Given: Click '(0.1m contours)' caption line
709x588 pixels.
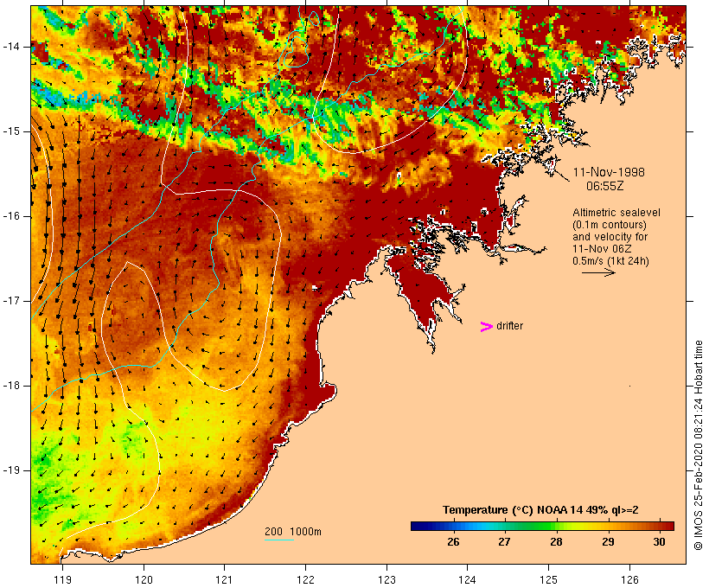Looking at the screenshot, I should [610, 225].
